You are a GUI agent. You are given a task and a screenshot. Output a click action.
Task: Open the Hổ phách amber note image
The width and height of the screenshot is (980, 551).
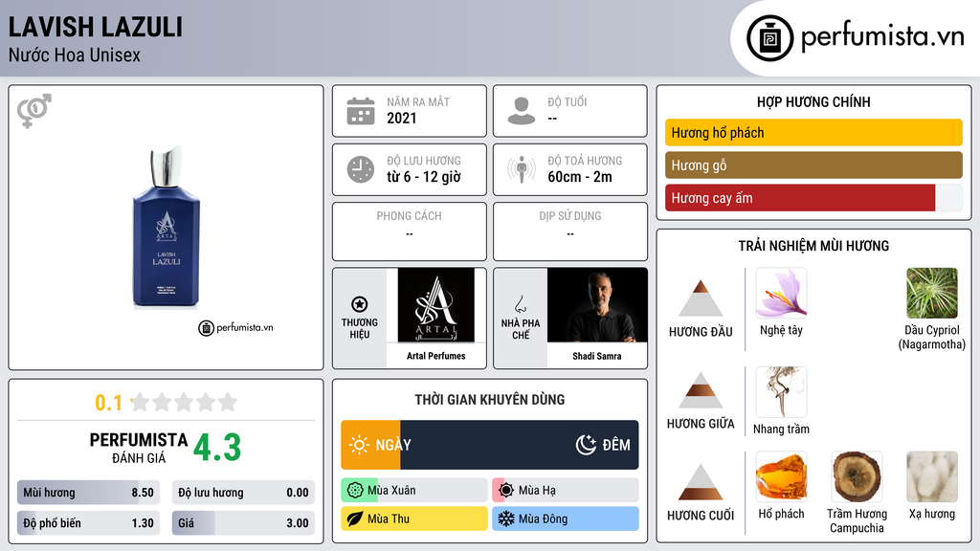(781, 476)
